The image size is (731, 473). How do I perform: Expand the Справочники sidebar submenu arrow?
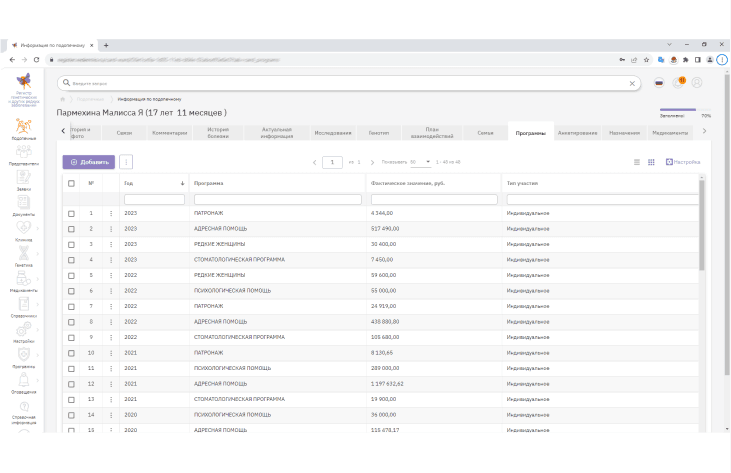[x=38, y=304]
